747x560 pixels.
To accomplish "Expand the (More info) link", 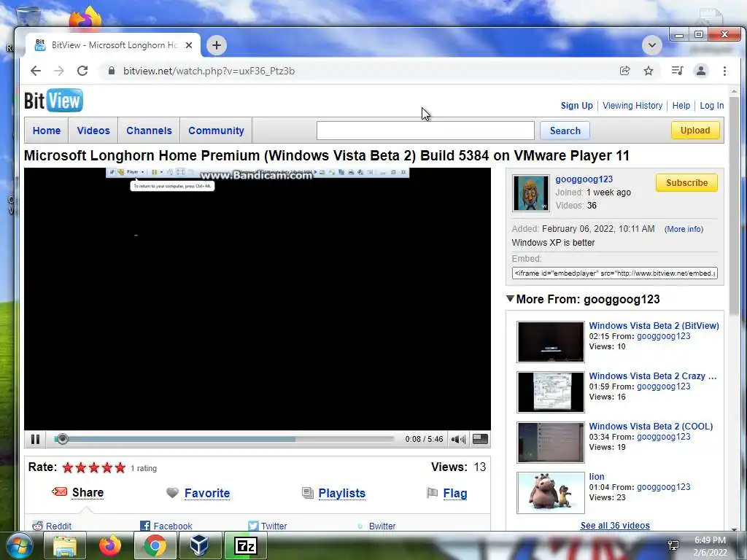I will (x=684, y=229).
